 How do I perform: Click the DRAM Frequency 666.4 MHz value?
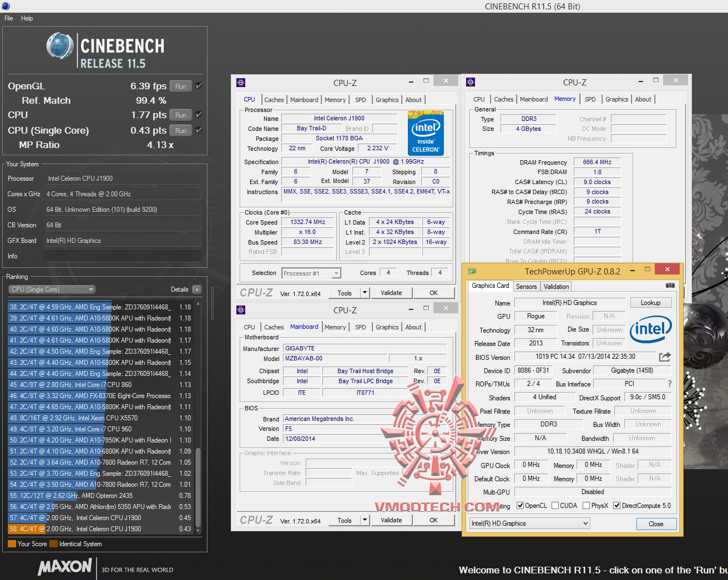tap(597, 162)
